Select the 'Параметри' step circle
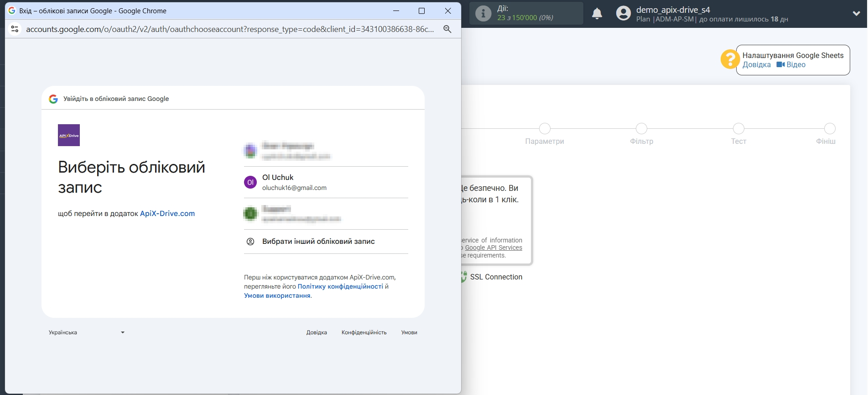Image resolution: width=868 pixels, height=395 pixels. (545, 128)
